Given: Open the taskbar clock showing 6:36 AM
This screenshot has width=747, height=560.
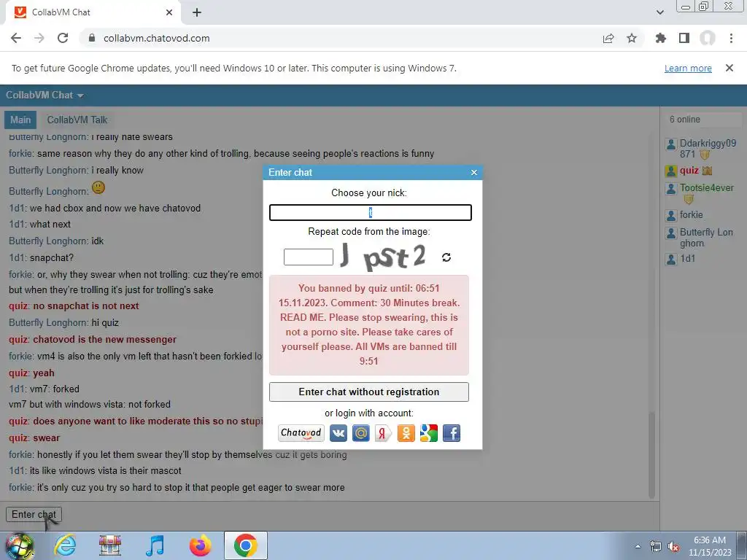Looking at the screenshot, I should click(x=710, y=546).
